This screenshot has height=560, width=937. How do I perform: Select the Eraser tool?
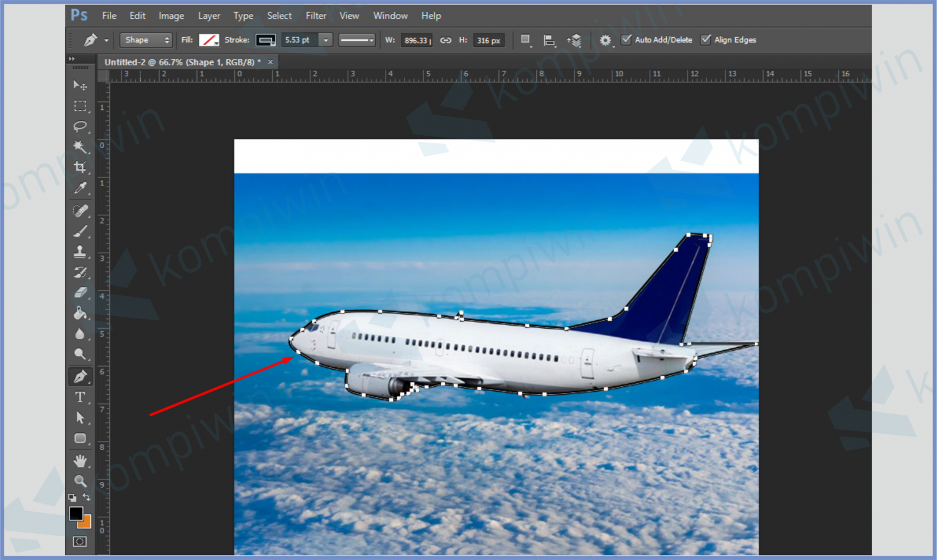click(x=80, y=293)
